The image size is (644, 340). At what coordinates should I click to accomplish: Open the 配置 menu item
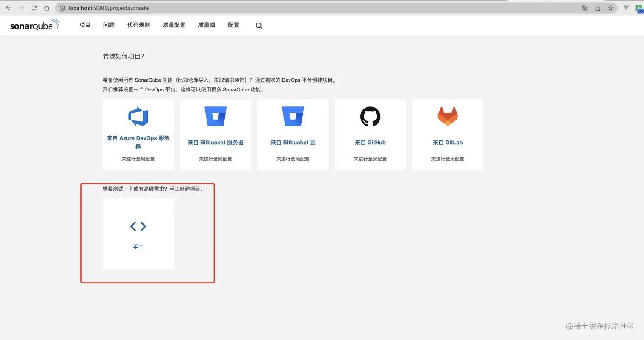click(233, 25)
